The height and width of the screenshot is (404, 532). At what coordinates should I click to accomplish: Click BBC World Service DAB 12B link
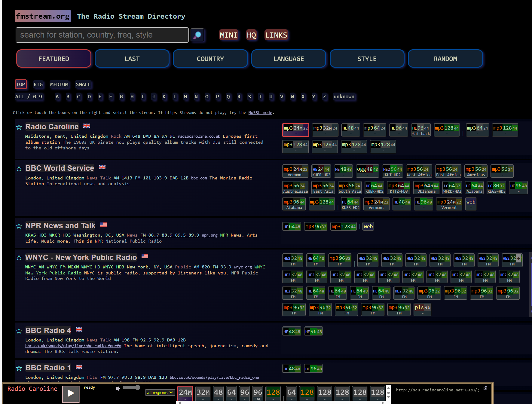[179, 178]
